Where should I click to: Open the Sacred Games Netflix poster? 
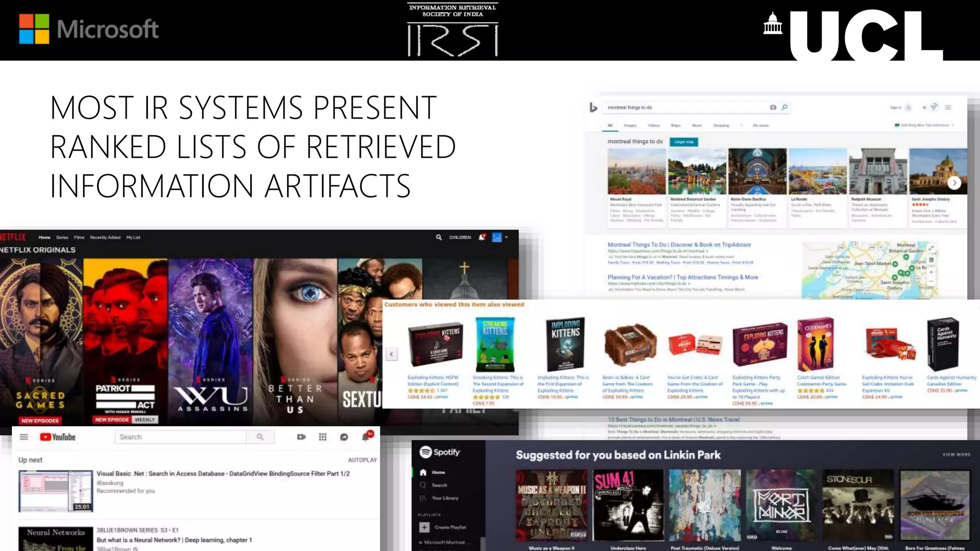pyautogui.click(x=41, y=342)
